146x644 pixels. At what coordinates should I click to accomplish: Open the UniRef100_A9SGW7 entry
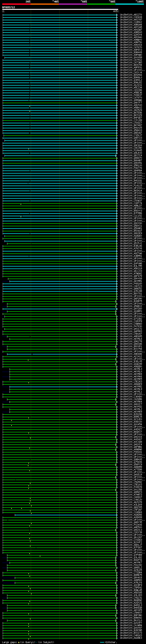click(x=131, y=30)
